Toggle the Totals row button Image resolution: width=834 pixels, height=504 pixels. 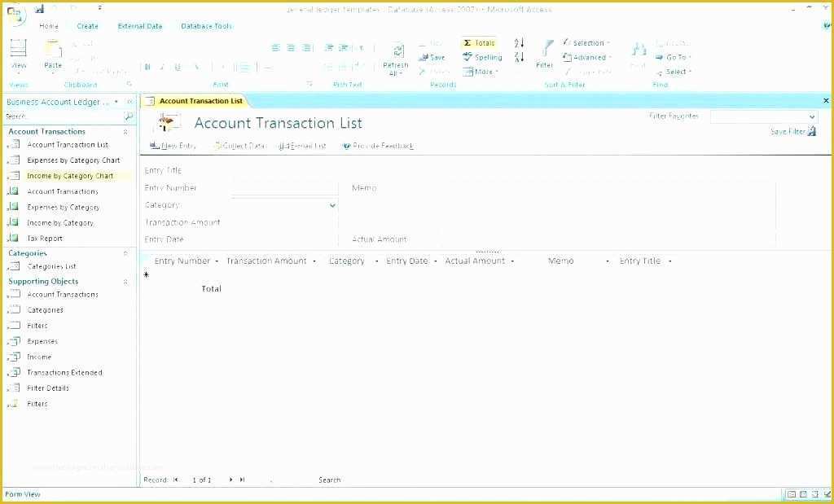[x=480, y=43]
